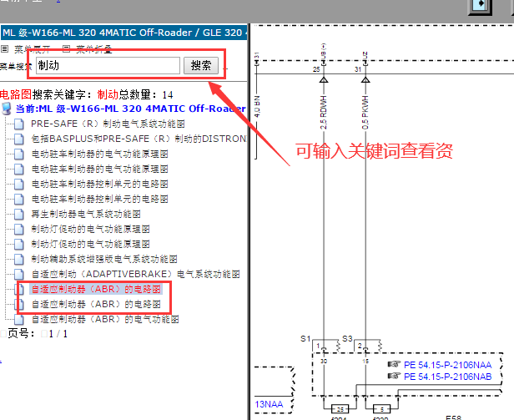Click the 菜单展开 expand-all icon

(x=5, y=49)
